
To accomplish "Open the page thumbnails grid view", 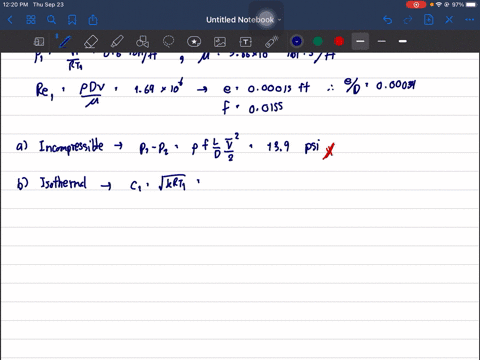I will (31, 20).
